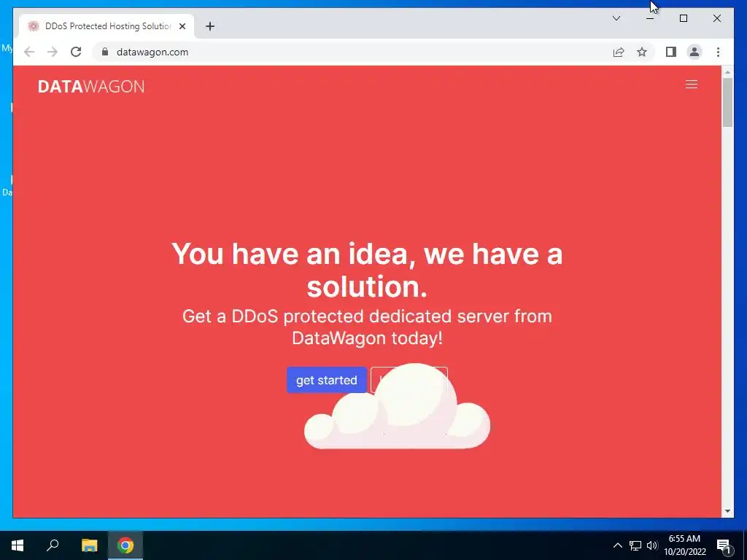The image size is (747, 560).
Task: Close the Chrome window
Action: 716,18
